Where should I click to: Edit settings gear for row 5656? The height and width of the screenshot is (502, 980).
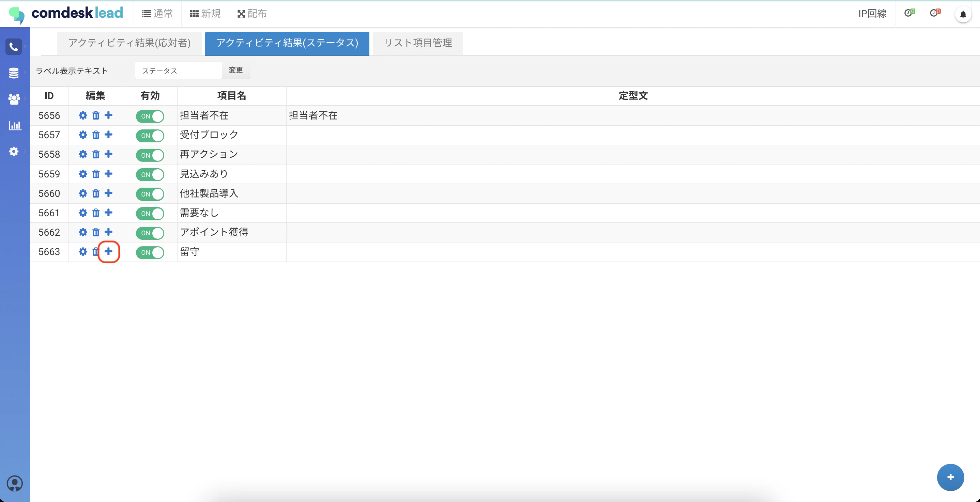[83, 115]
